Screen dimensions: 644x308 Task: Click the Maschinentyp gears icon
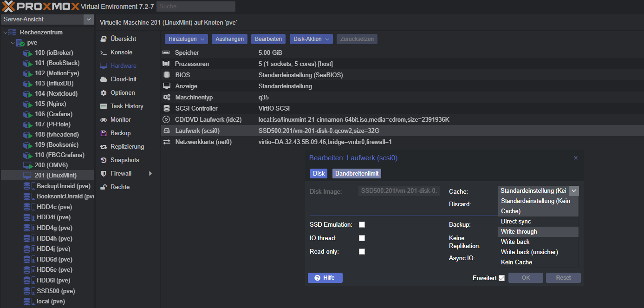[x=166, y=97]
